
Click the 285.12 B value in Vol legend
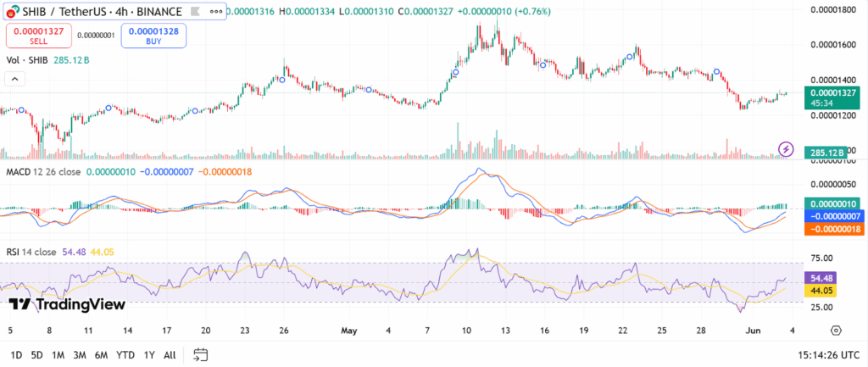(x=71, y=60)
